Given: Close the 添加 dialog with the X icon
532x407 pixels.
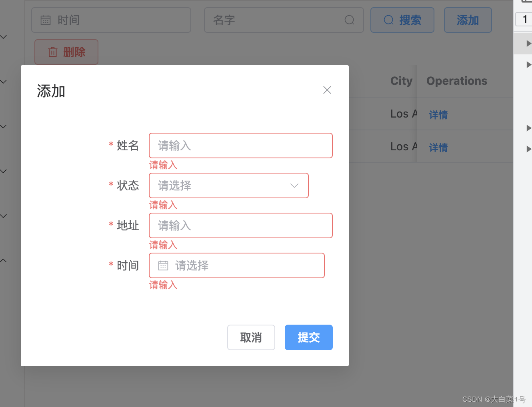Looking at the screenshot, I should coord(327,90).
